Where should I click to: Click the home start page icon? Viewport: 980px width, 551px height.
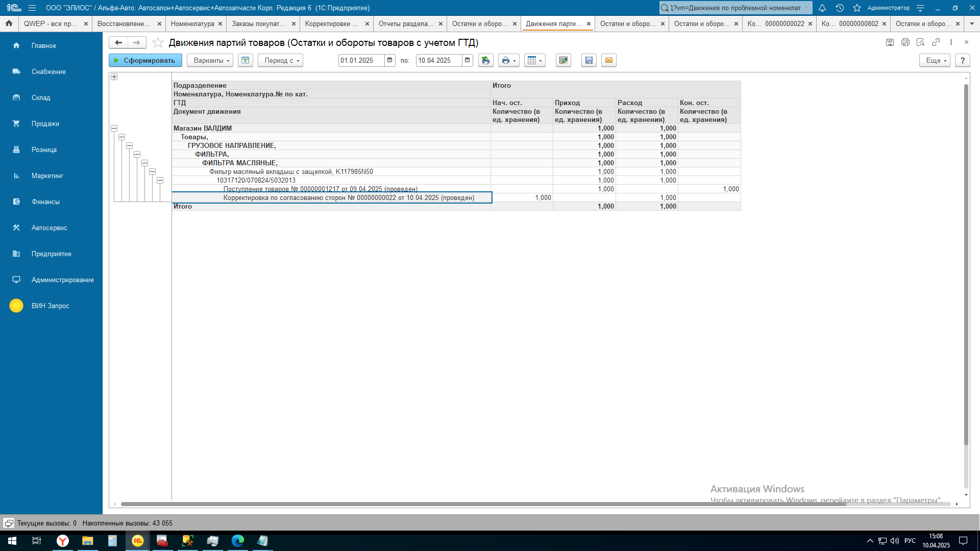[9, 23]
